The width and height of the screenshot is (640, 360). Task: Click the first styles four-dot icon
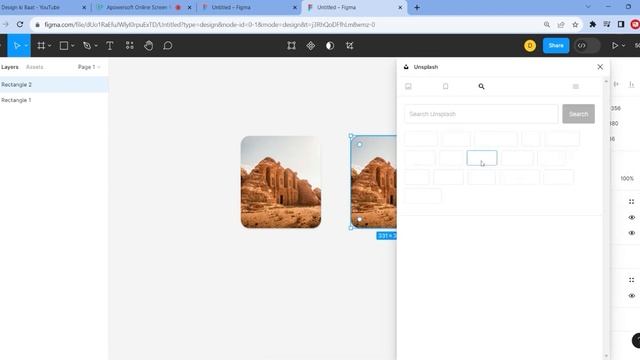[x=631, y=202]
